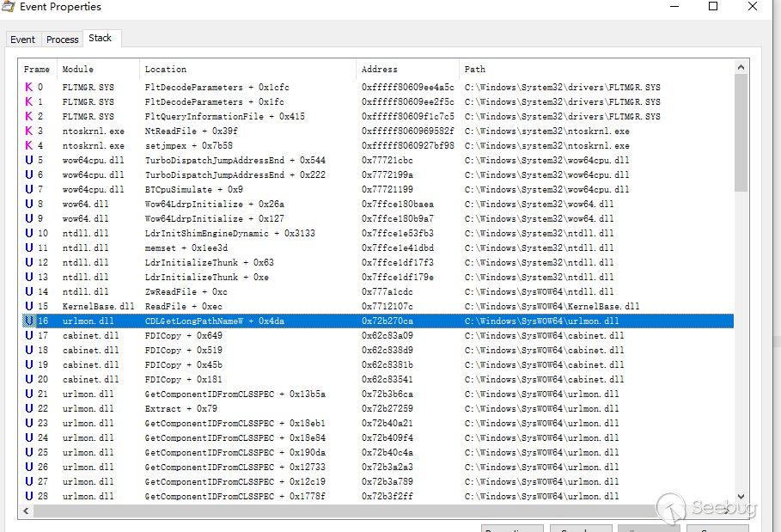
Task: Click the up arrow of vertical scrollbar
Action: 741,67
